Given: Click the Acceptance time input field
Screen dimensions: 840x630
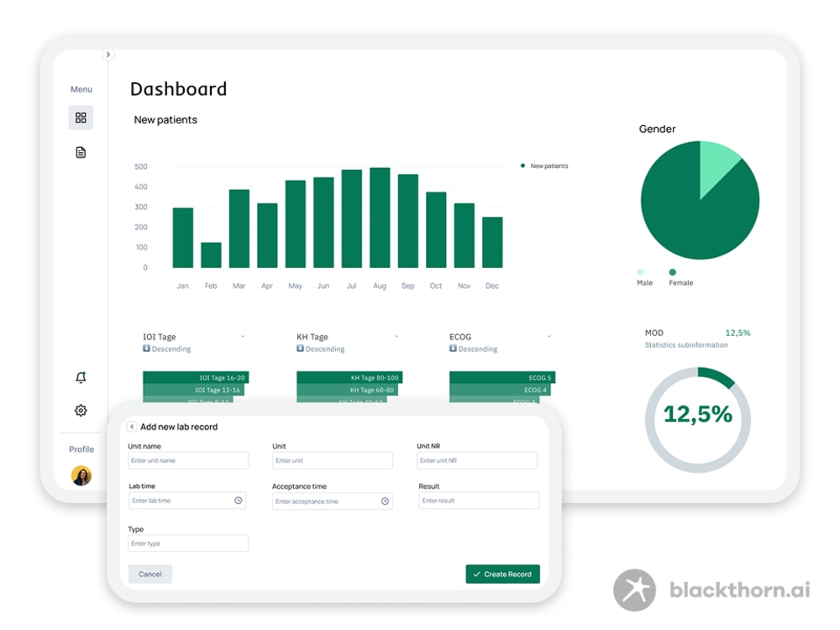Looking at the screenshot, I should 332,501.
